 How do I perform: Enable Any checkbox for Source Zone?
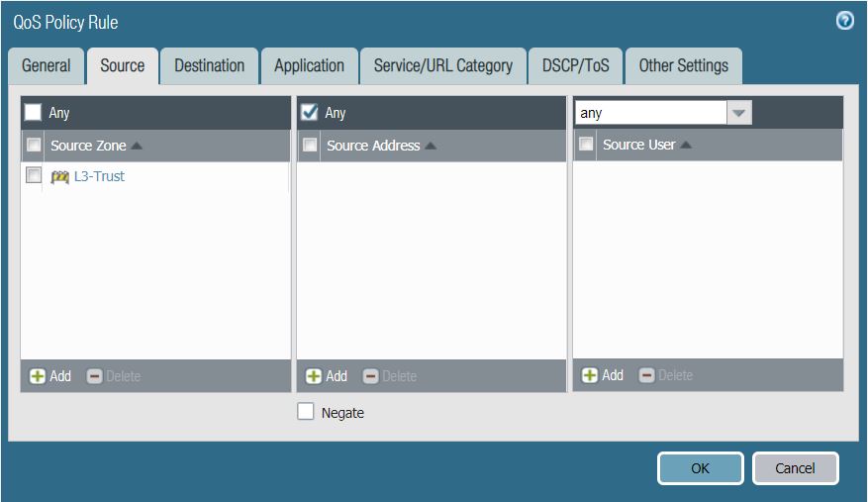click(x=34, y=113)
